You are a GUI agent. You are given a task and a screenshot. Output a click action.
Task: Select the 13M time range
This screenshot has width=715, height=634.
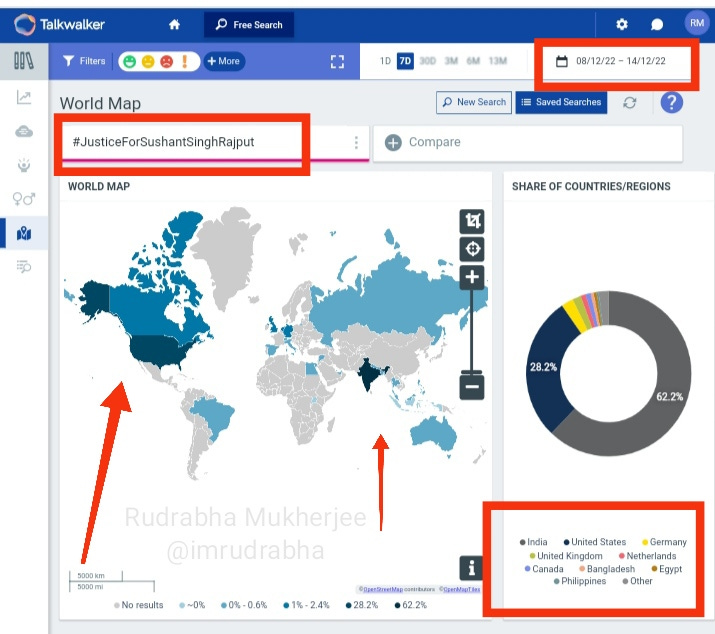pos(497,61)
